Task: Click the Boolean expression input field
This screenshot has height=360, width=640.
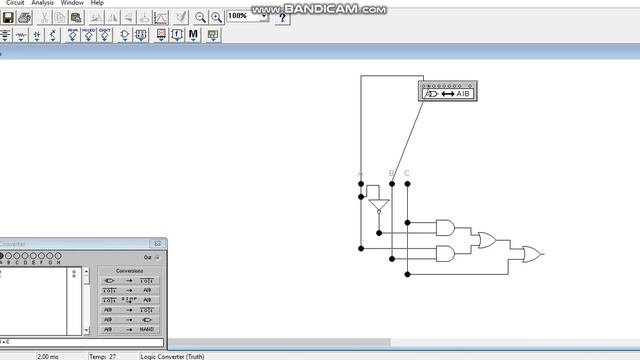Action: pos(82,342)
